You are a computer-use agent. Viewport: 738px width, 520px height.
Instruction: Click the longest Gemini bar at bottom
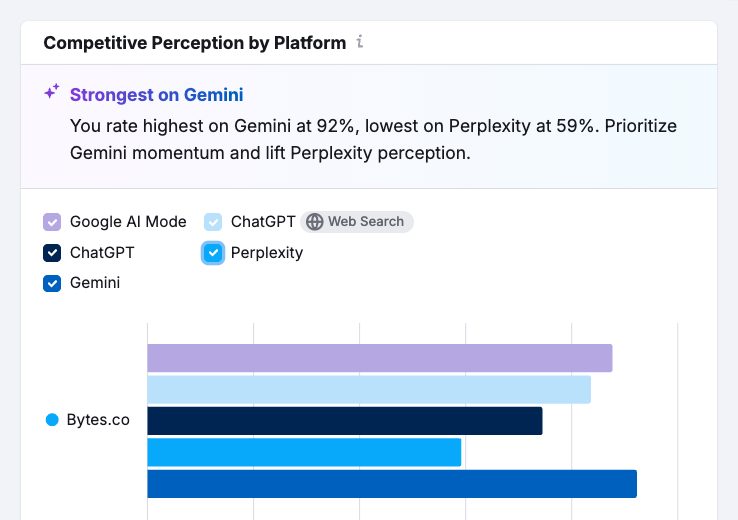click(x=391, y=483)
